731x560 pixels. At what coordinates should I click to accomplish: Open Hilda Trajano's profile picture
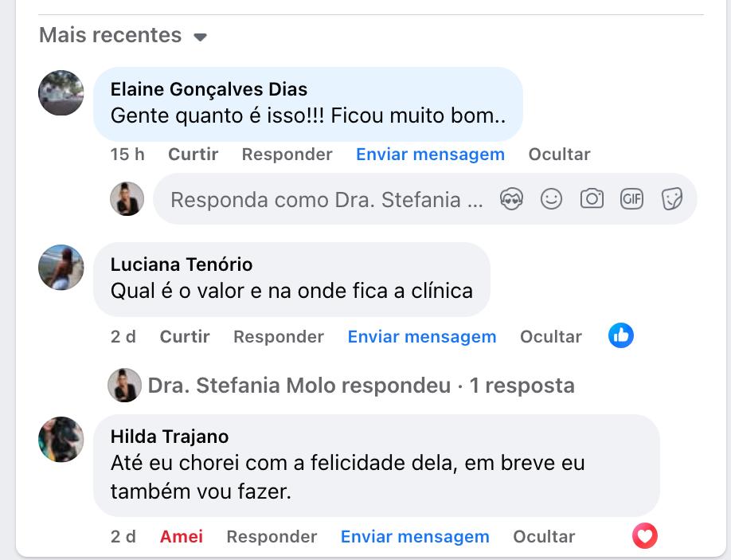[61, 440]
